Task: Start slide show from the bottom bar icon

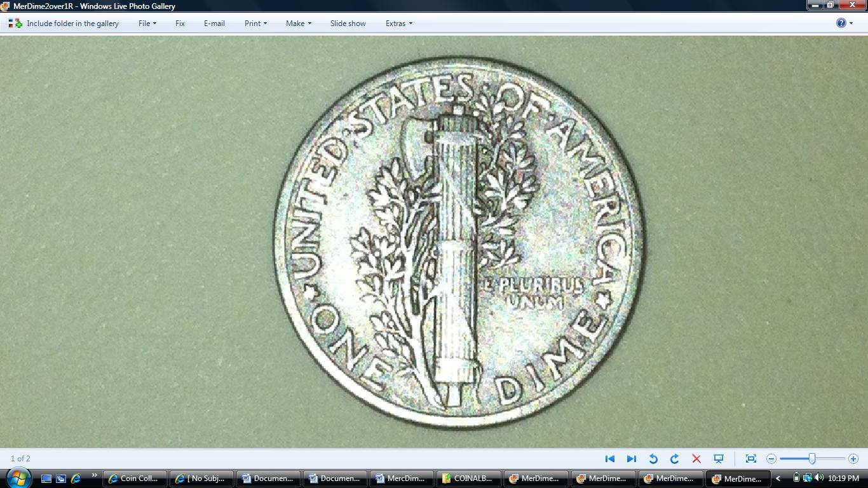Action: coord(719,459)
